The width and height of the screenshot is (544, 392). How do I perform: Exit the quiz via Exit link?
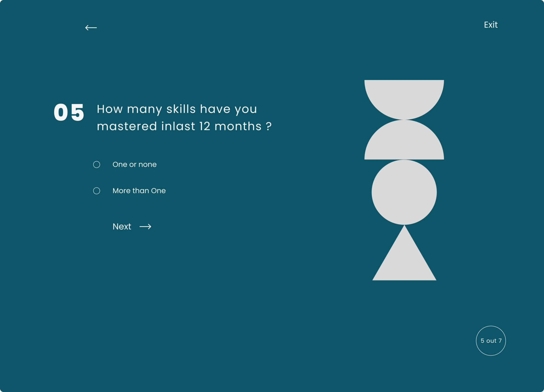(491, 25)
